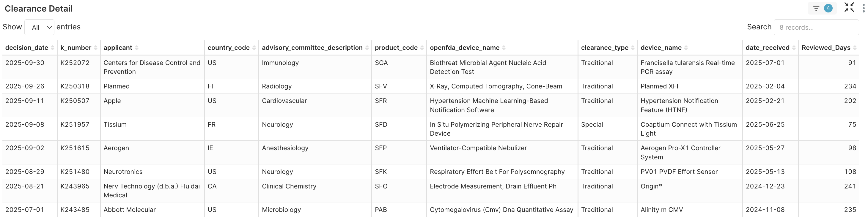Click the dropdown chevron next to All
The image size is (868, 222).
49,27
